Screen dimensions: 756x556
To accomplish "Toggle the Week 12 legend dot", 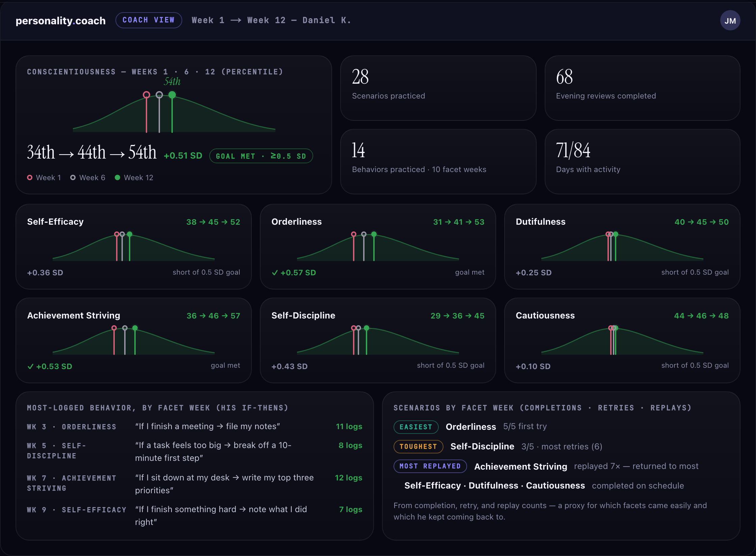I will click(117, 177).
